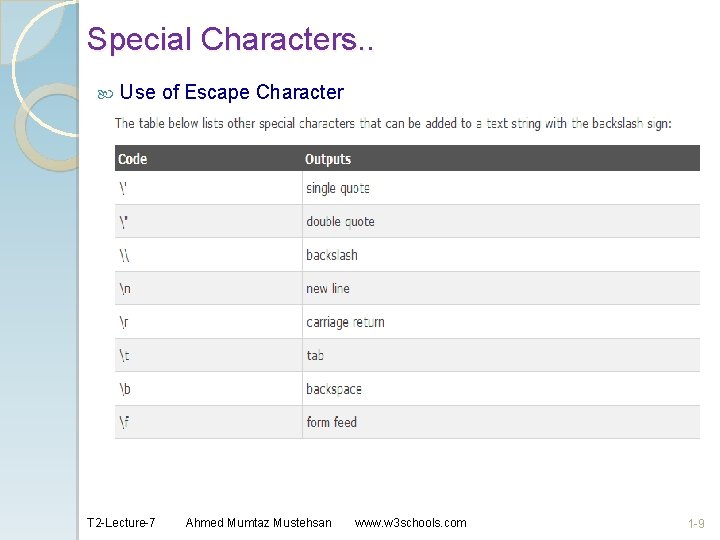
Task: Select the 'single quote' table cell
Action: (338, 188)
